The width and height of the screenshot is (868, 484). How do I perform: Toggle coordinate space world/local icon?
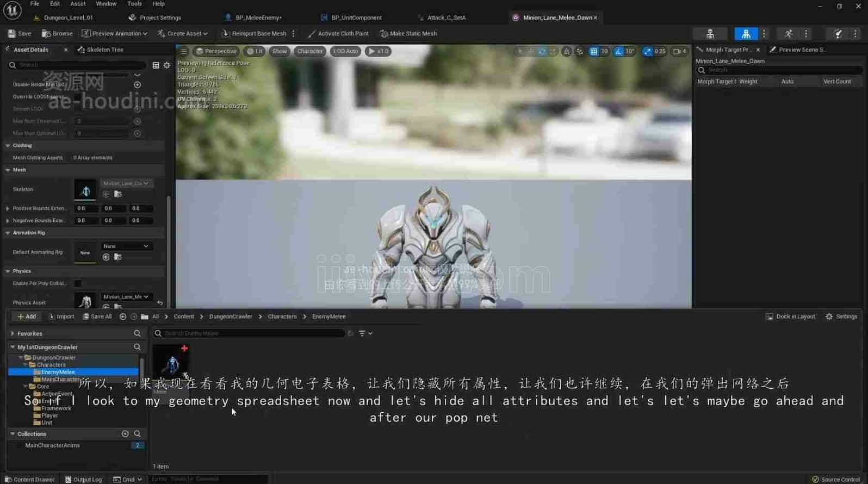(567, 51)
